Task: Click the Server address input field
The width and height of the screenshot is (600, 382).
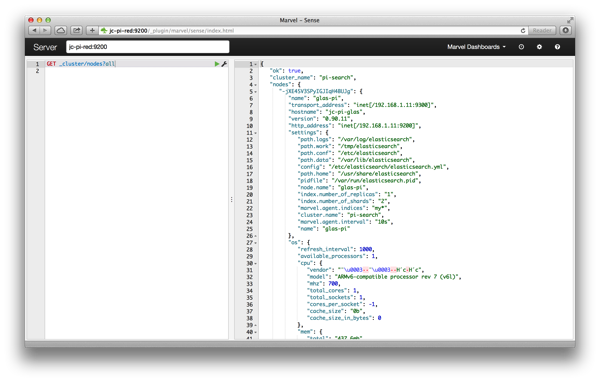Action: [148, 47]
